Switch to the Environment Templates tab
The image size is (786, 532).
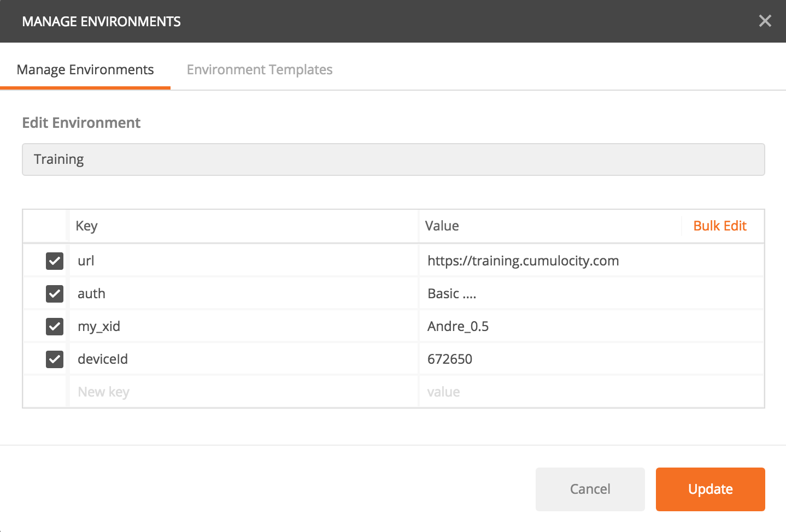[259, 69]
